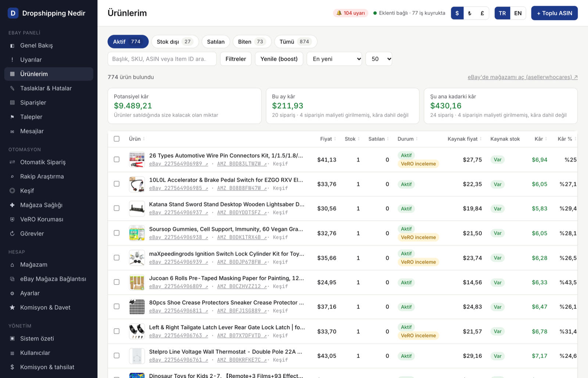Open the 50 page size dropdown
Screen dimensions: 588x378
(x=379, y=59)
